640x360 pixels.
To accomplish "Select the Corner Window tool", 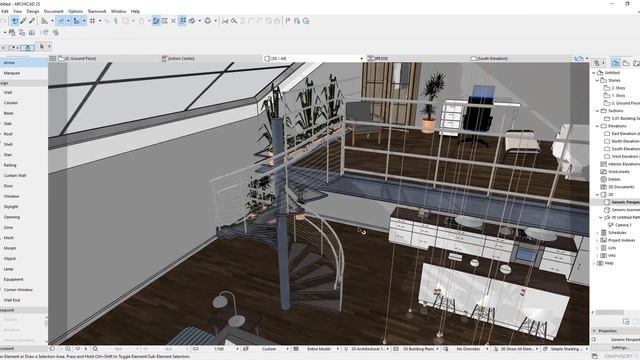I will tap(18, 290).
